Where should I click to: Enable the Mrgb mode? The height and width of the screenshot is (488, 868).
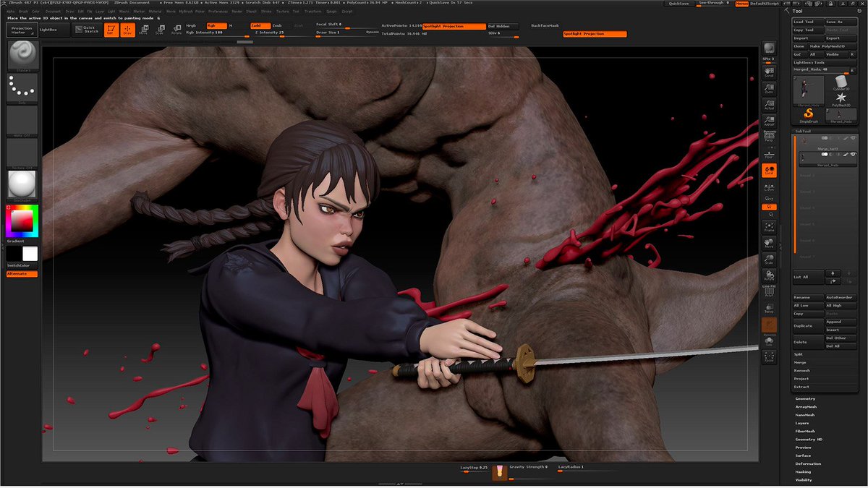point(191,25)
